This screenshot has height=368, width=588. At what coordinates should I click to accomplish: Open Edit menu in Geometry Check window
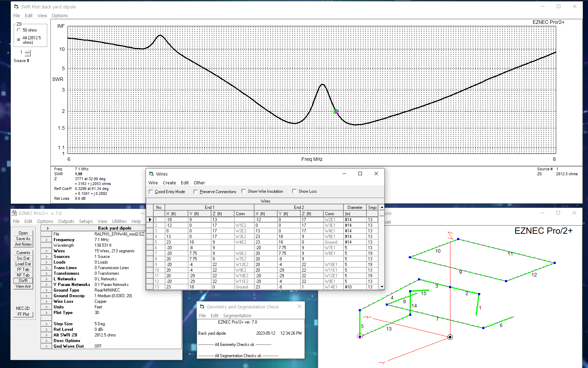pyautogui.click(x=215, y=315)
